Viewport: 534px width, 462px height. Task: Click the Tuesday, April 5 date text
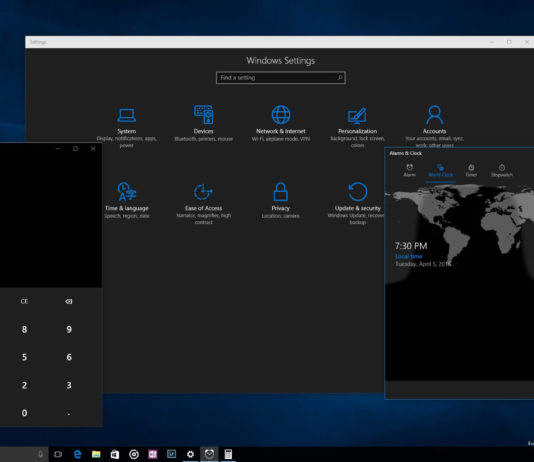tap(423, 264)
